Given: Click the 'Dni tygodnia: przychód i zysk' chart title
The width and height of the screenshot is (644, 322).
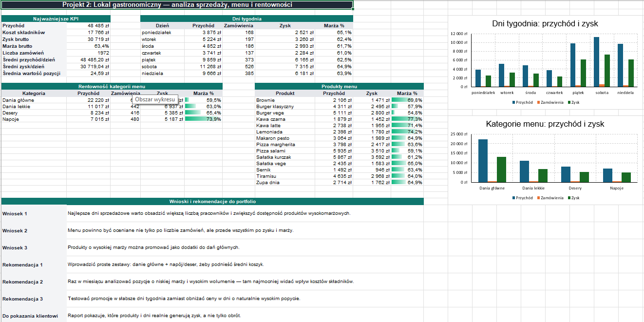Looking at the screenshot, I should 545,23.
